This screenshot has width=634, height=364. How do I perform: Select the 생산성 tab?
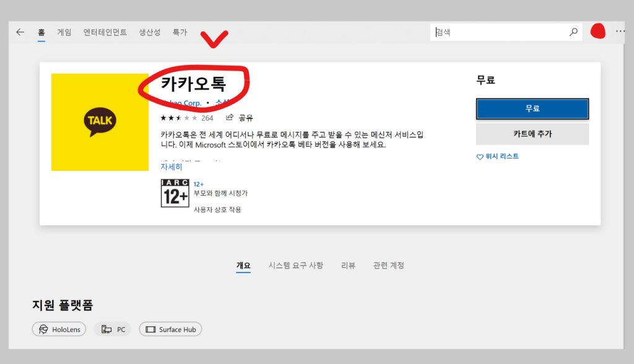coord(150,32)
